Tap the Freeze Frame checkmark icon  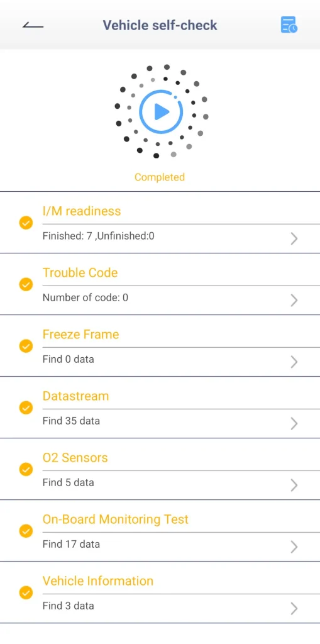pos(26,347)
